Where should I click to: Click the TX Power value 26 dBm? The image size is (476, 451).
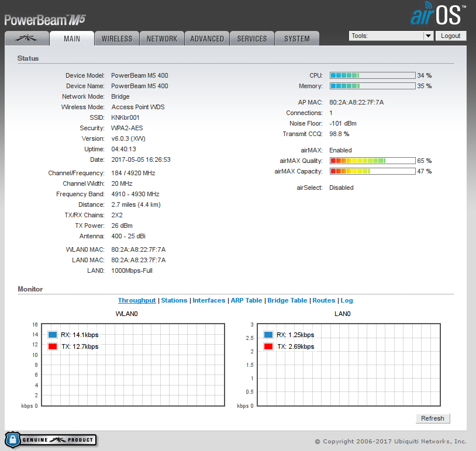(122, 225)
